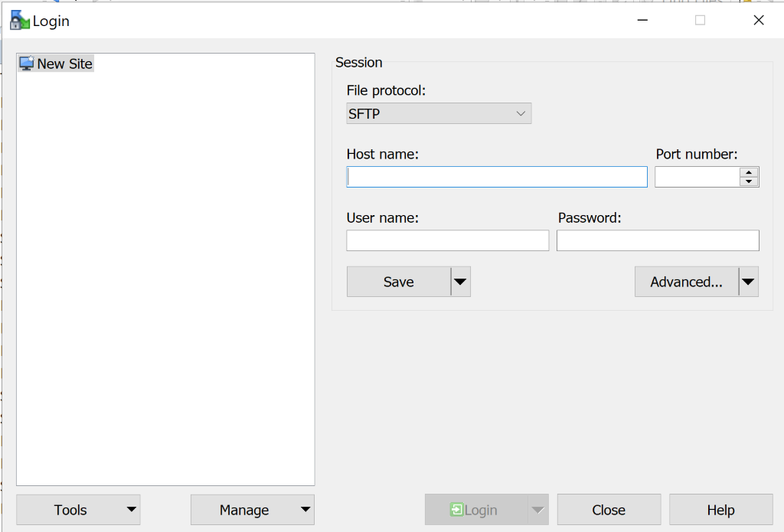Select the New Site monitor icon
This screenshot has width=784, height=532.
[x=27, y=64]
